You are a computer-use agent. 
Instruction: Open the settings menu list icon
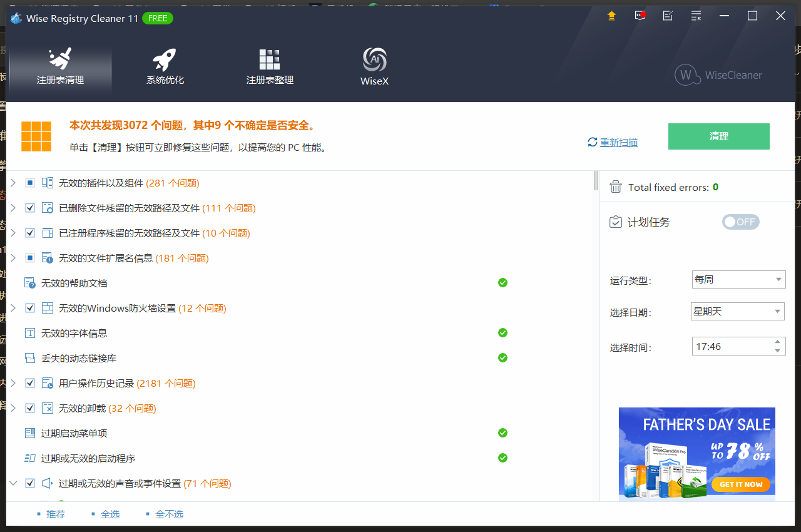pos(696,16)
